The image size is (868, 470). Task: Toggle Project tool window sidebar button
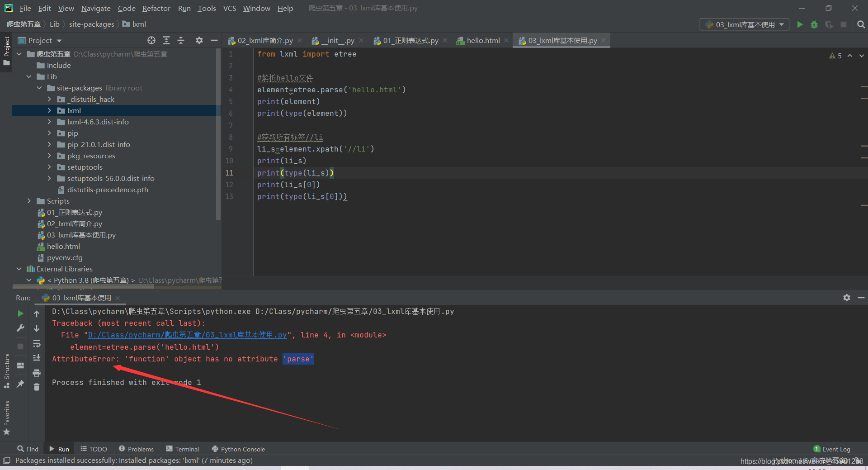[6, 51]
